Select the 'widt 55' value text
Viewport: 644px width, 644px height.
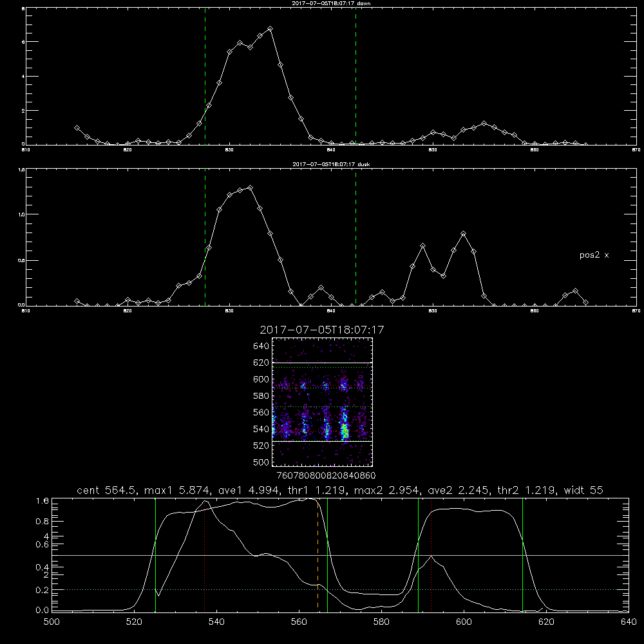pyautogui.click(x=583, y=490)
